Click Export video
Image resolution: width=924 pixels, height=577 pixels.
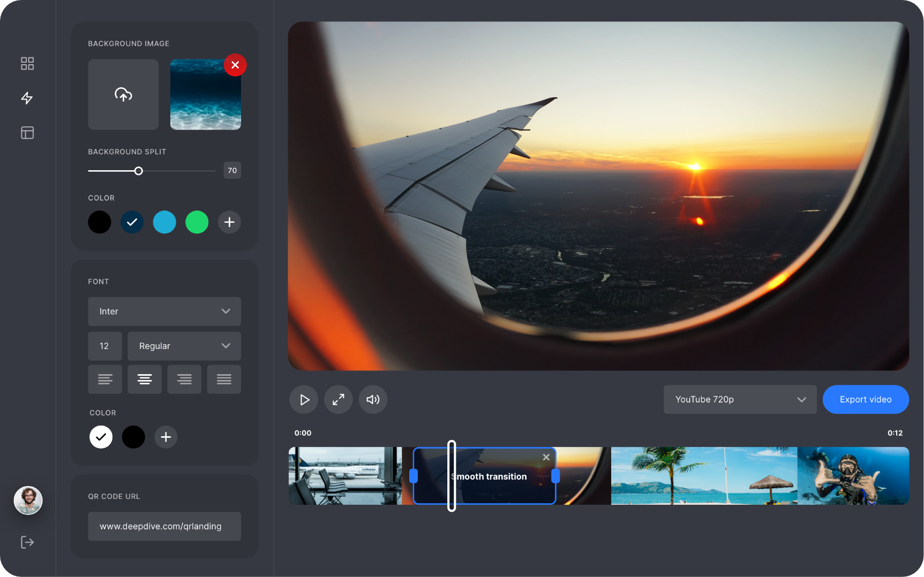tap(865, 399)
